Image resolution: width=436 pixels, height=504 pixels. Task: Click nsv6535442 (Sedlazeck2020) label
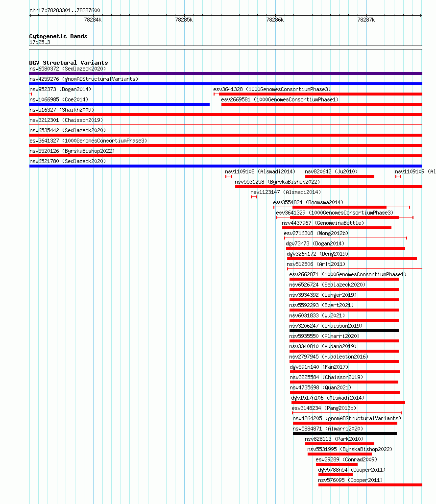point(68,130)
